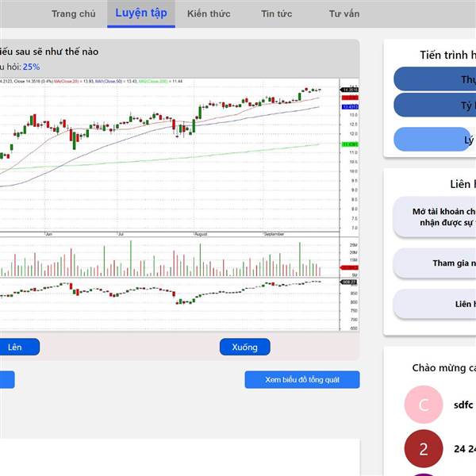Click the light-blue 'Lý' progress bar
Screen dimensions: 476x476
(x=432, y=140)
